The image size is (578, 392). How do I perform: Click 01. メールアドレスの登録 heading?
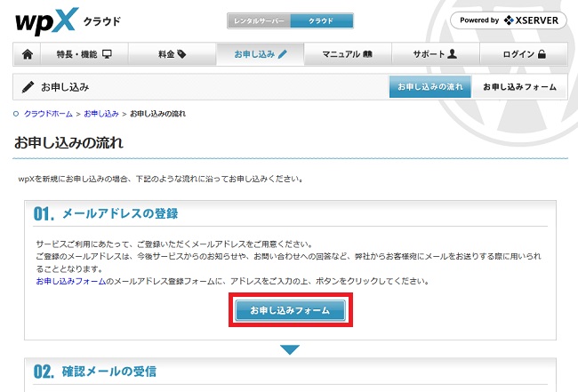106,213
